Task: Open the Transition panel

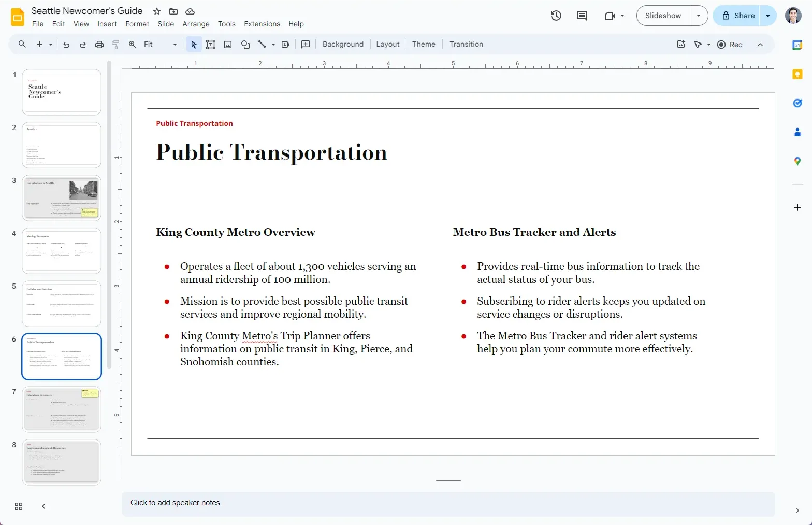Action: (466, 44)
